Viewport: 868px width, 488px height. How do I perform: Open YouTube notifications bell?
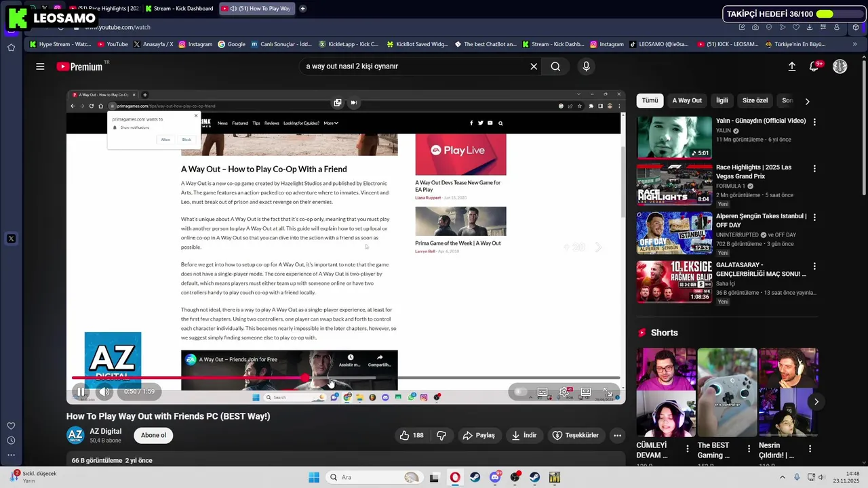click(814, 66)
